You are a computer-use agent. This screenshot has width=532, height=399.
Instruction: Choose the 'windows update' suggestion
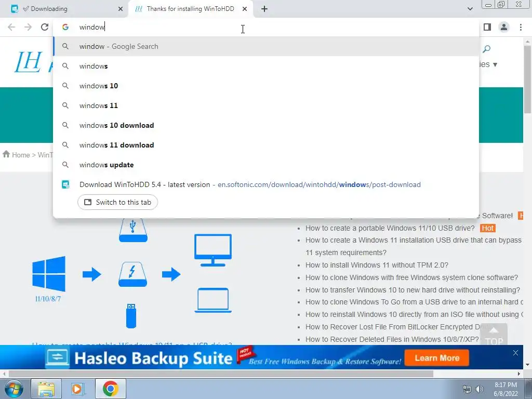coord(266,165)
